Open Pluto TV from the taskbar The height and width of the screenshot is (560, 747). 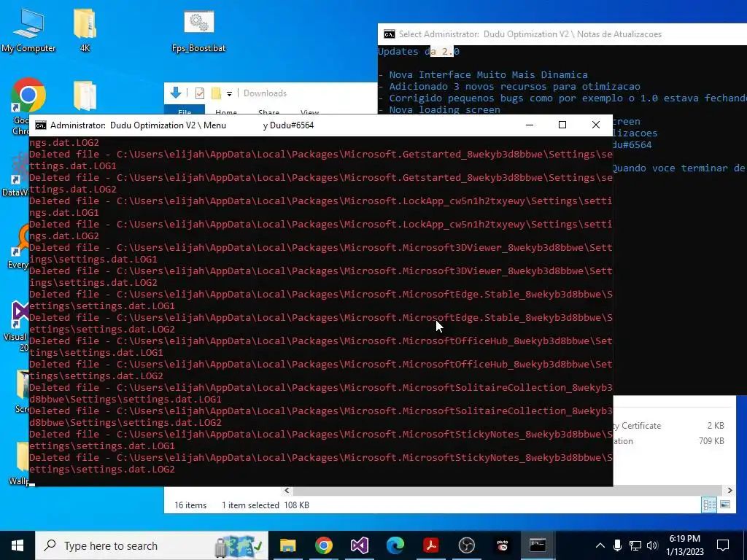[502, 545]
